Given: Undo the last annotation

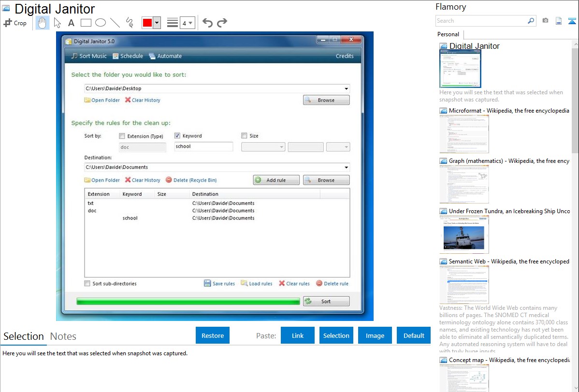Looking at the screenshot, I should click(207, 23).
